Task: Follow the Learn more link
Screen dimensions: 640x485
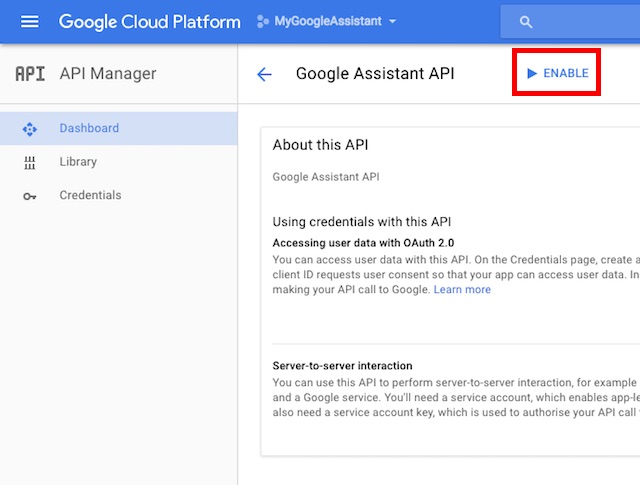Action: (x=462, y=290)
